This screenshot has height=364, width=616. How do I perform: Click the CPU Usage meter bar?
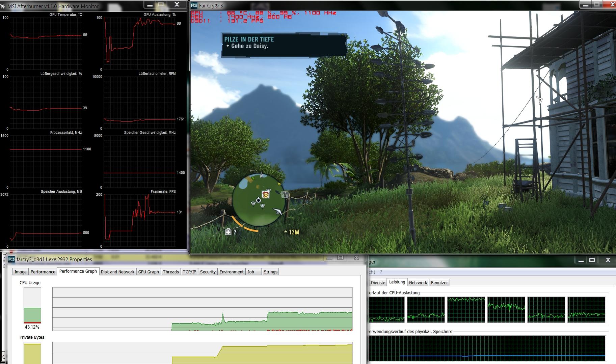point(32,305)
